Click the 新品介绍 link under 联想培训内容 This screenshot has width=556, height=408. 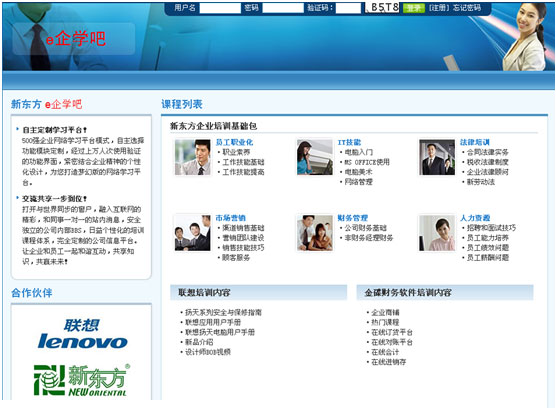coord(199,342)
